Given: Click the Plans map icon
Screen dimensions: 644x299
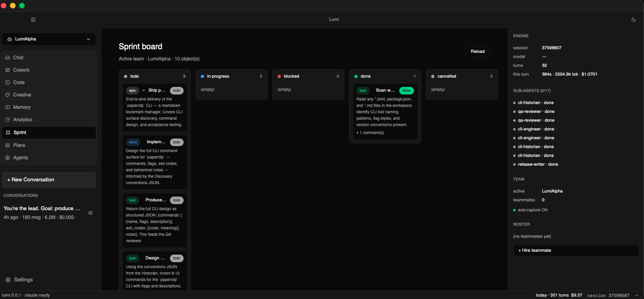Looking at the screenshot, I should coord(8,145).
